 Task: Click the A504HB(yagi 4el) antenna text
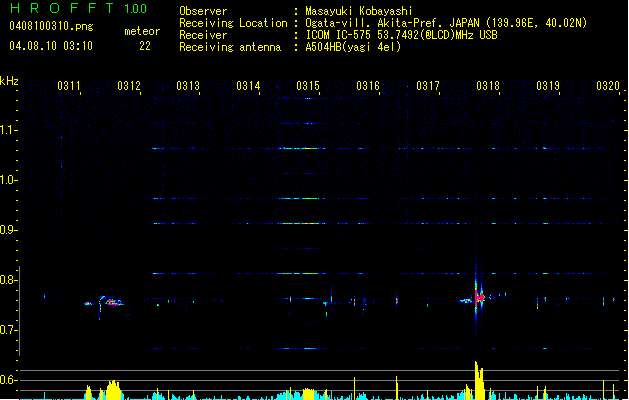click(353, 47)
